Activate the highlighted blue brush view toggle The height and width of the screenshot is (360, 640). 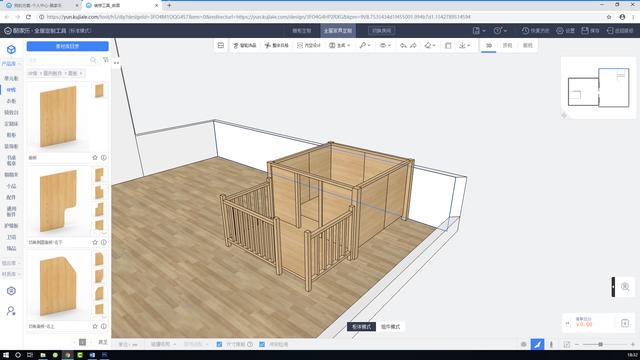[x=538, y=344]
